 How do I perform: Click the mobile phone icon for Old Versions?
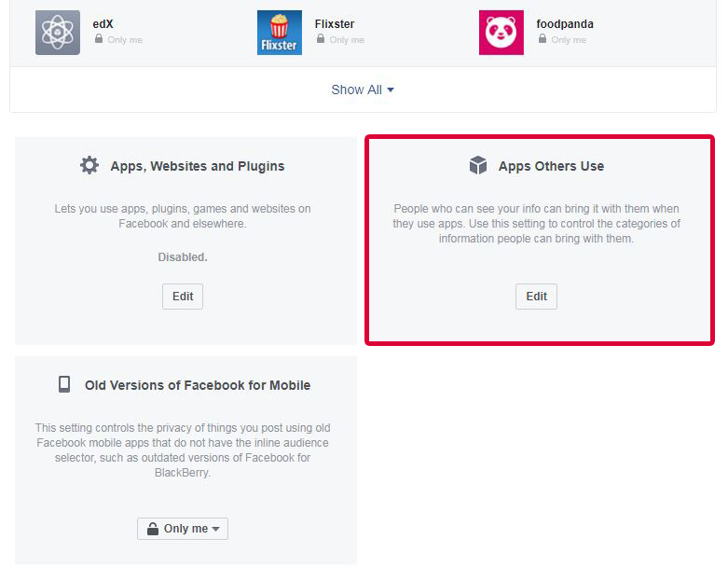64,384
